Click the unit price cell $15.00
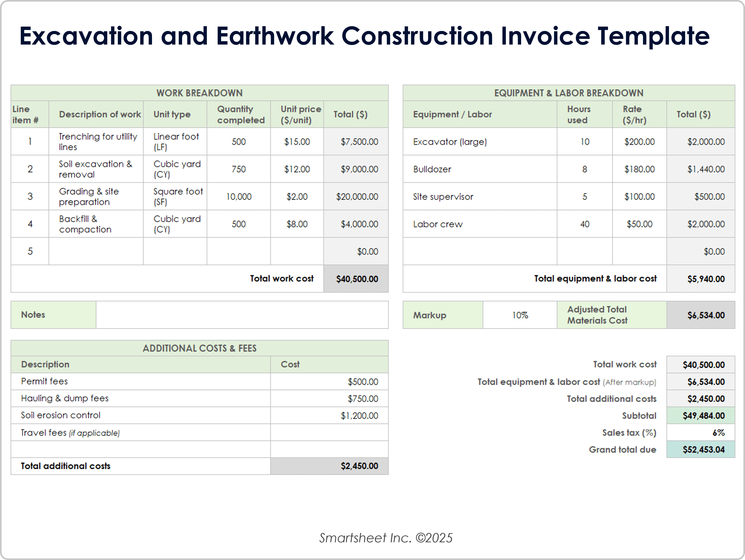This screenshot has height=560, width=745. (x=297, y=141)
